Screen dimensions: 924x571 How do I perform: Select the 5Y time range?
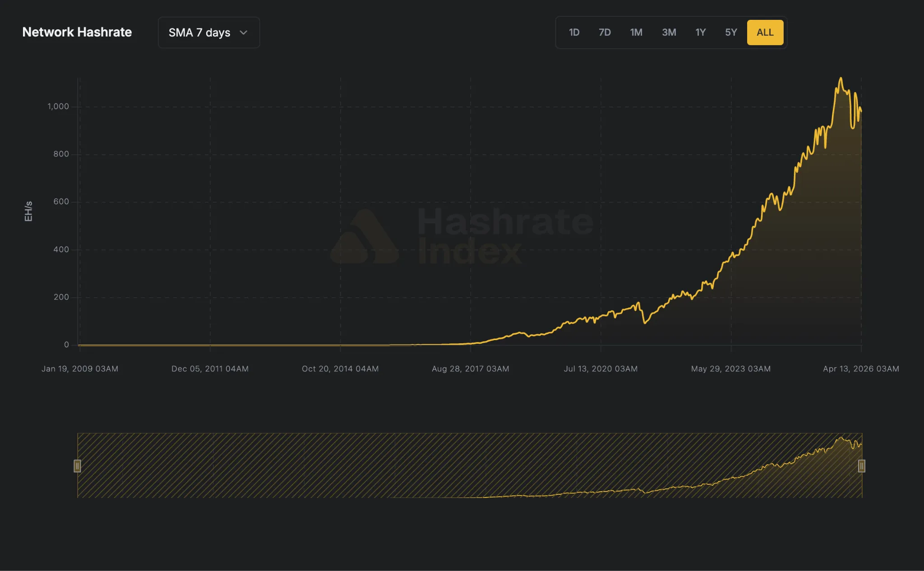731,32
